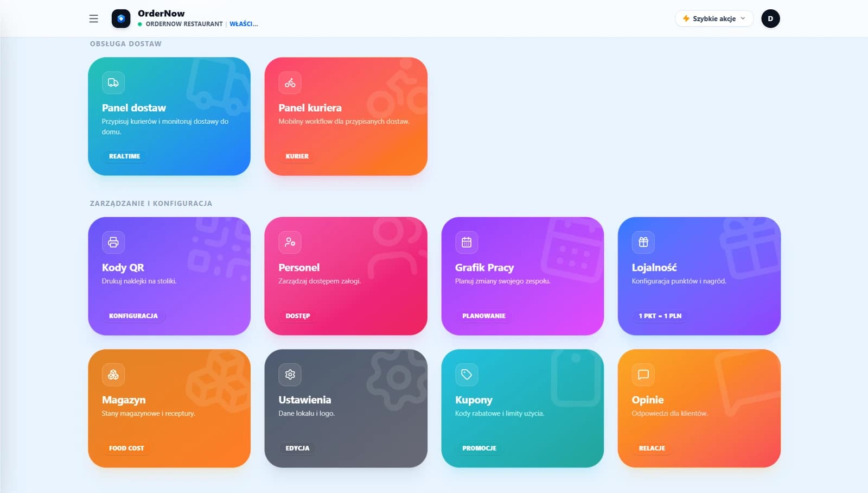Click the Ustawienia card title

pyautogui.click(x=305, y=400)
